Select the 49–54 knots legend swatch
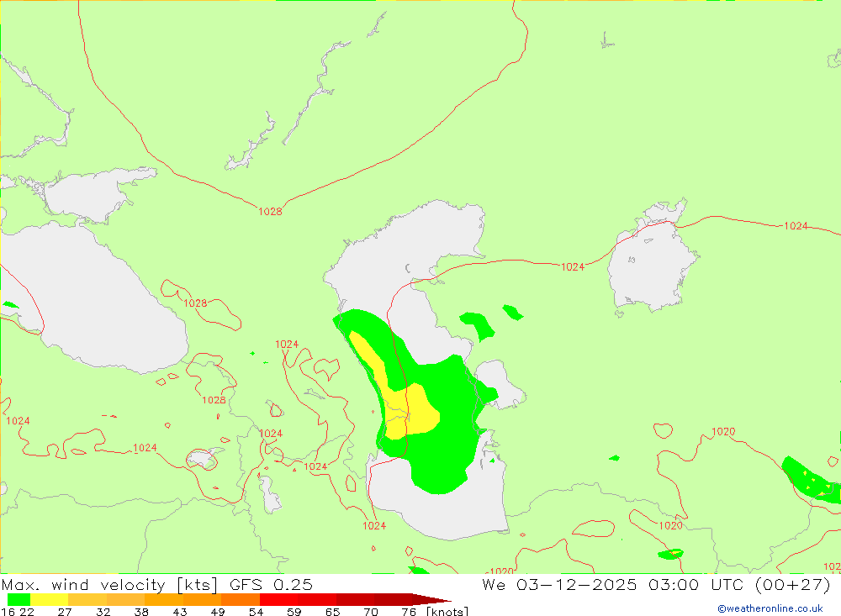Viewport: 841px width, 616px height. [x=241, y=599]
